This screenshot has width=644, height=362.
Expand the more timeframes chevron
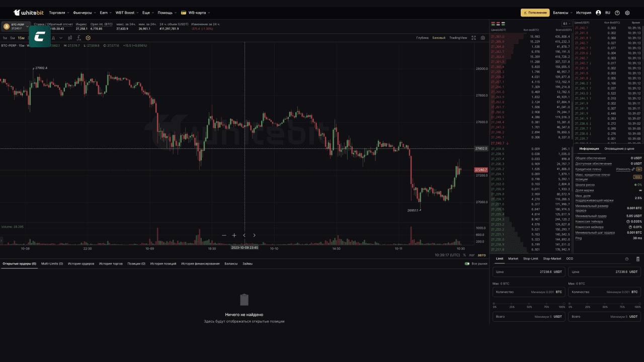click(x=61, y=38)
